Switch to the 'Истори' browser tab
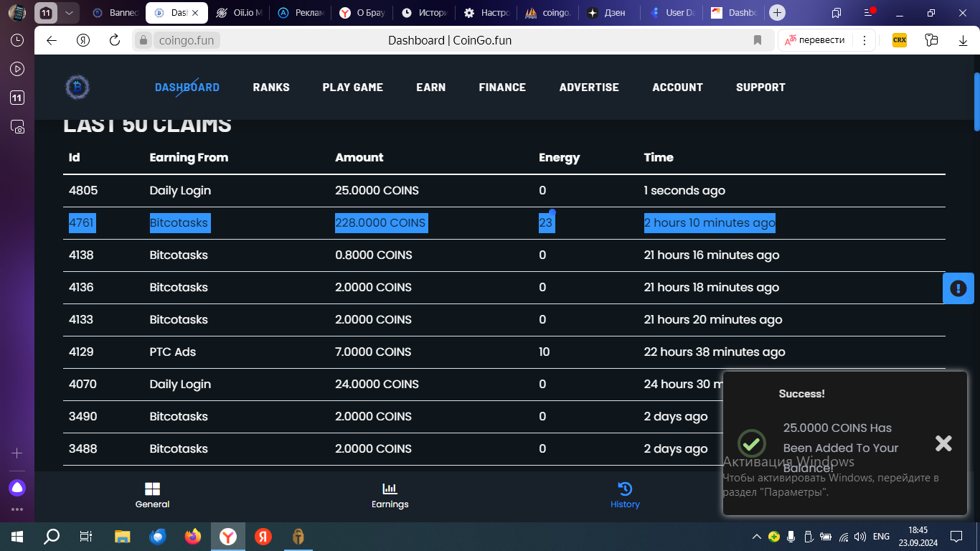Screen dimensions: 980x551 425,13
